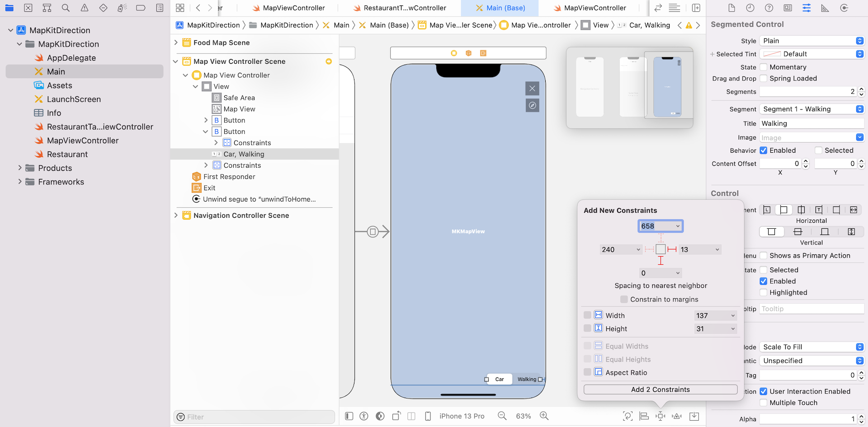Open the Find navigator magnifier icon

[66, 8]
